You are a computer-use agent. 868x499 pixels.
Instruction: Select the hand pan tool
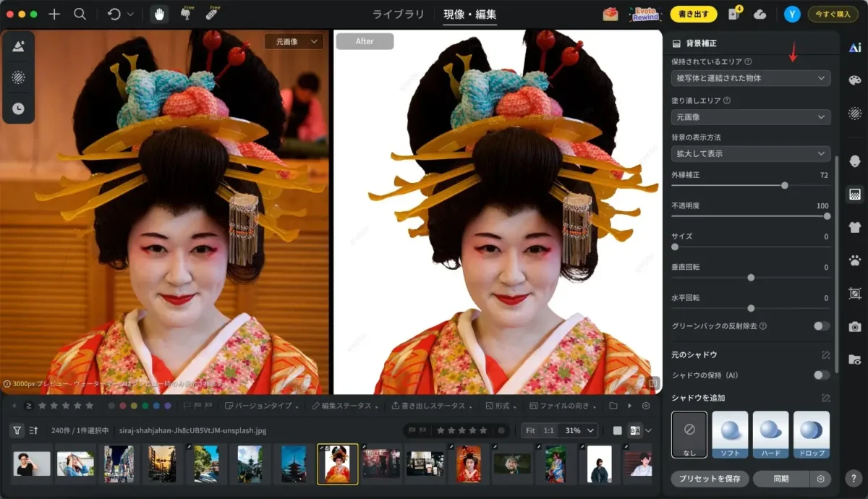(x=159, y=14)
